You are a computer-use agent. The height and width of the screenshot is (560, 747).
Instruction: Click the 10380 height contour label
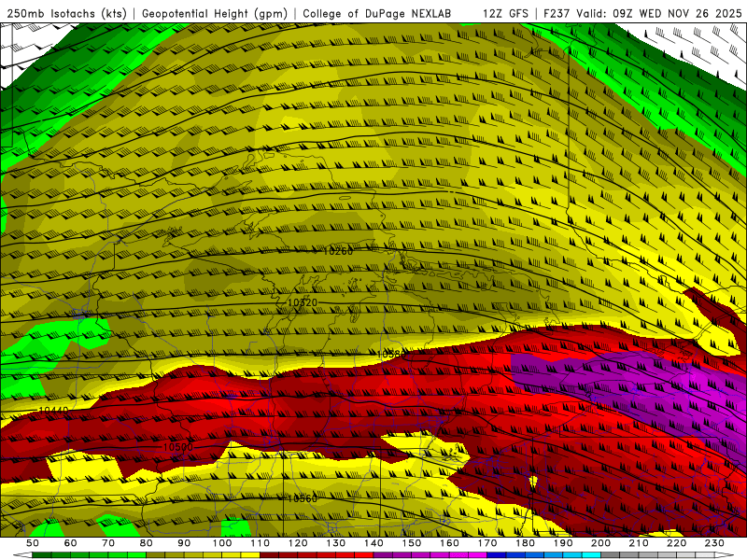click(391, 355)
